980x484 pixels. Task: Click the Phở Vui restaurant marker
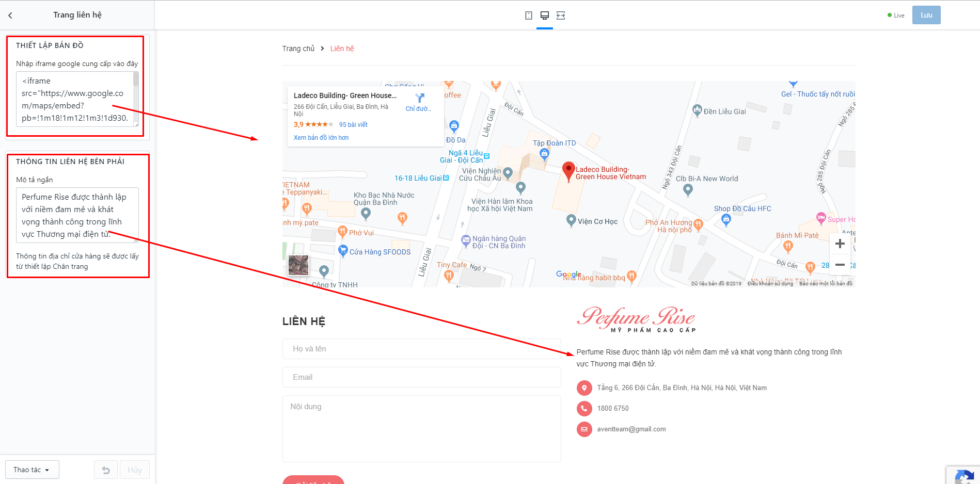click(x=342, y=232)
